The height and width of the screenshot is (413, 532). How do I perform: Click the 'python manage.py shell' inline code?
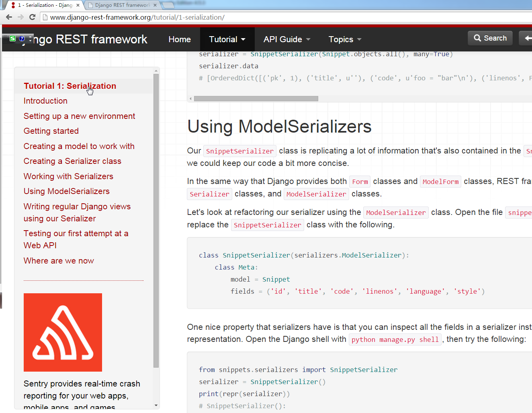point(395,339)
